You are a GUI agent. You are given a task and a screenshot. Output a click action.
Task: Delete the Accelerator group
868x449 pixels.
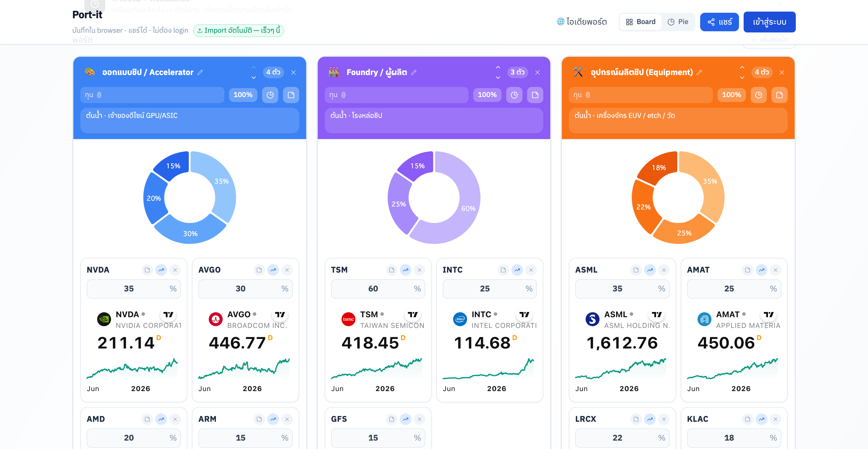[x=293, y=72]
